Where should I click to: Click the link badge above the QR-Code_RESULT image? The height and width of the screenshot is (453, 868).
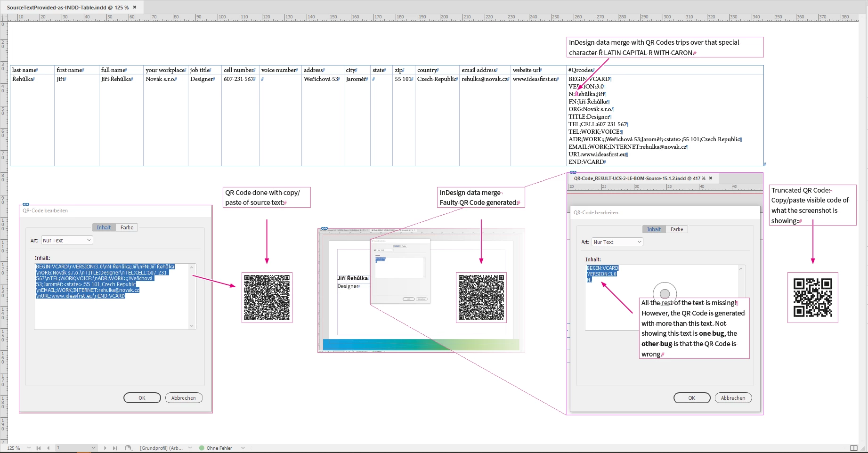tap(573, 172)
